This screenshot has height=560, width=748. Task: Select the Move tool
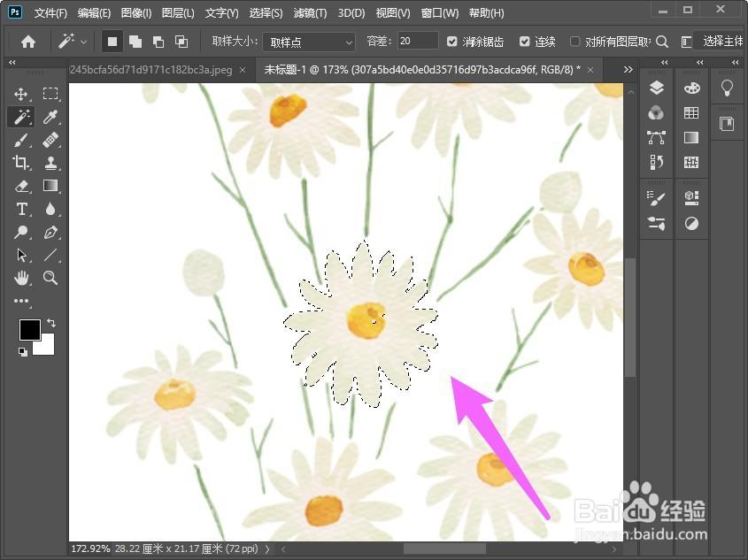[20, 94]
